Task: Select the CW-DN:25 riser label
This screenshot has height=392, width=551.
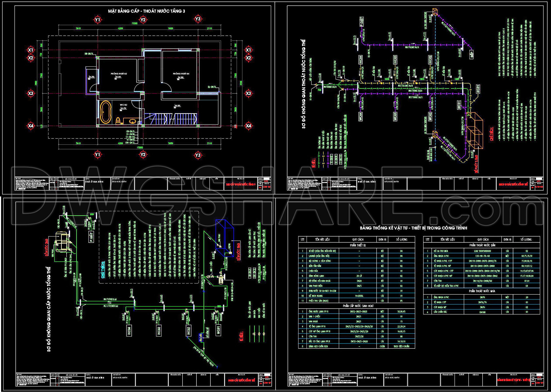Action: (x=130, y=132)
